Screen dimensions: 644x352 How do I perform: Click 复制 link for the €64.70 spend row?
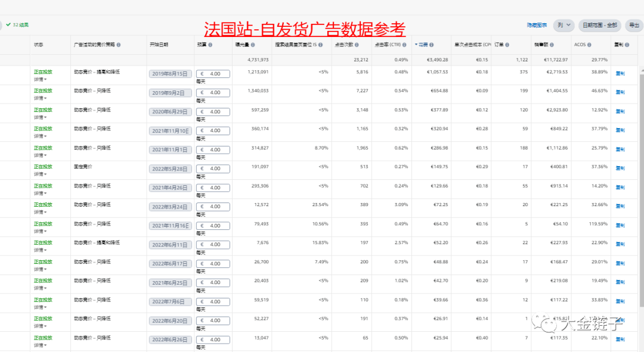tap(620, 225)
